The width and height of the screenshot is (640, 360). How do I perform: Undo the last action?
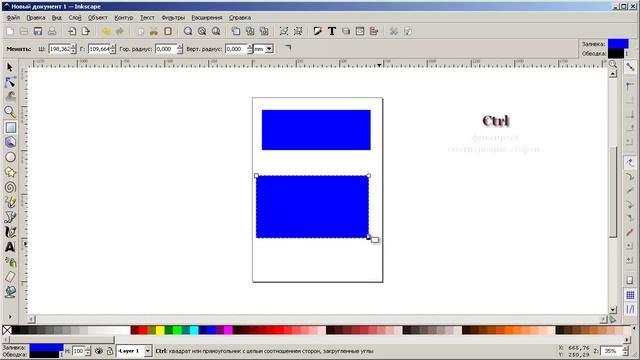pyautogui.click(x=106, y=31)
